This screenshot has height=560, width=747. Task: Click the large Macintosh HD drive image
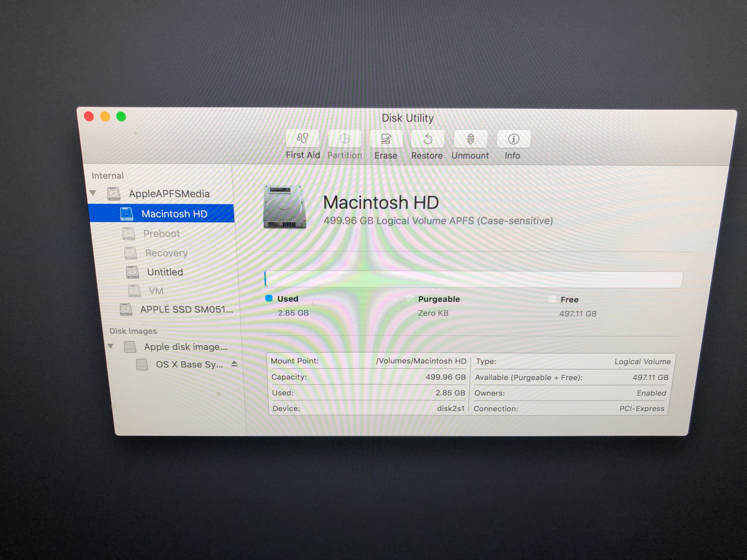(x=285, y=207)
